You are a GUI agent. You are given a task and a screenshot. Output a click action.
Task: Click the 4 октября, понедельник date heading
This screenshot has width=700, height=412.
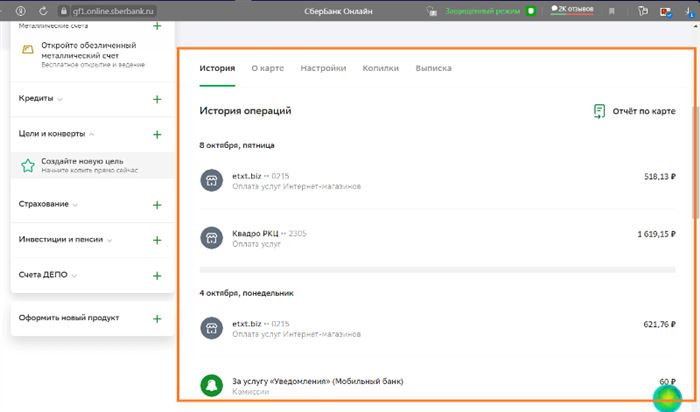coord(246,293)
